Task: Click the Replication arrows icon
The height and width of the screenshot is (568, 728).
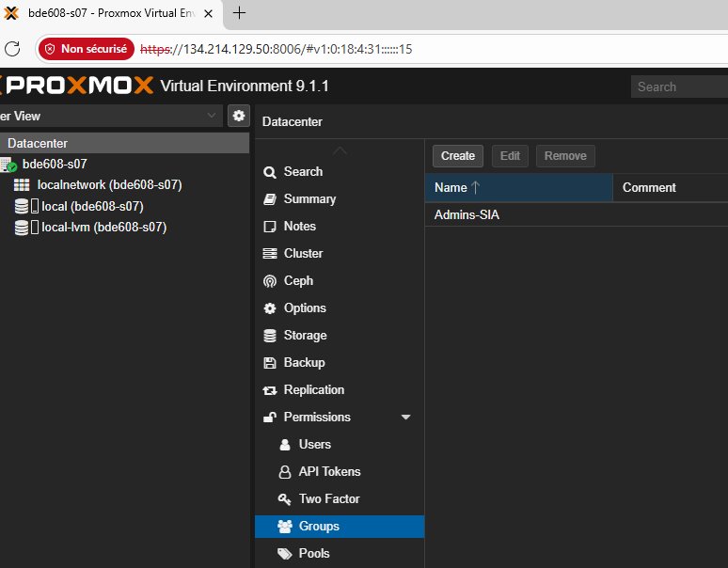Action: point(270,390)
